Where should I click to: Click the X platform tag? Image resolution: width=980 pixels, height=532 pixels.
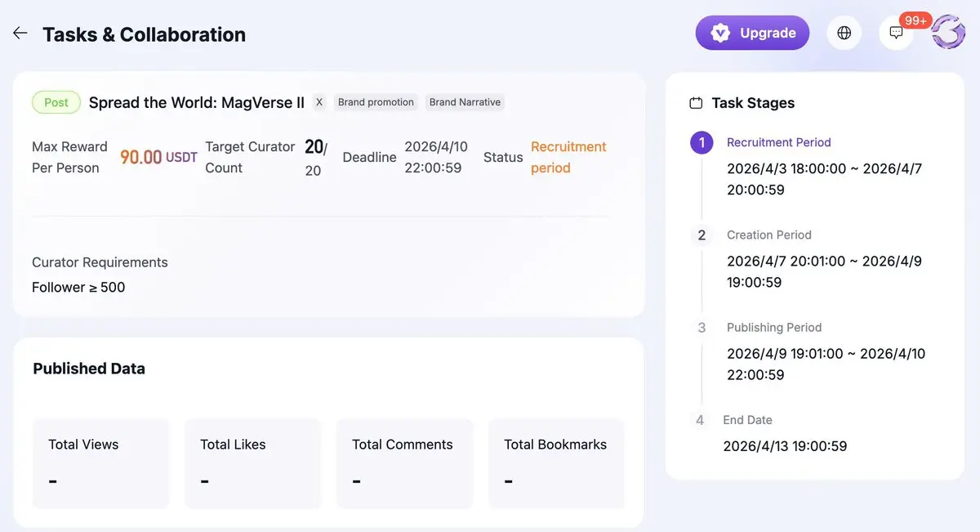[x=319, y=102]
